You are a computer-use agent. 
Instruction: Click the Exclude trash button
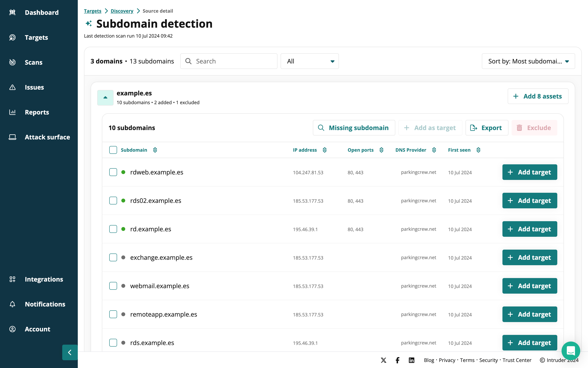534,128
